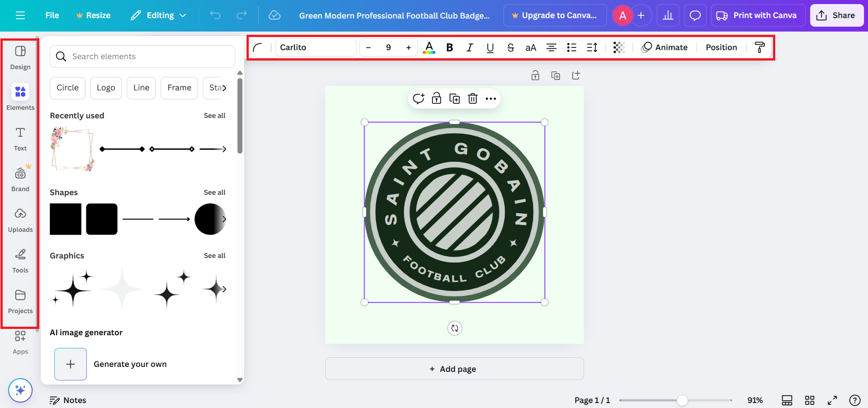Click the Canva AI sparkle assistant button
868x408 pixels.
click(20, 390)
